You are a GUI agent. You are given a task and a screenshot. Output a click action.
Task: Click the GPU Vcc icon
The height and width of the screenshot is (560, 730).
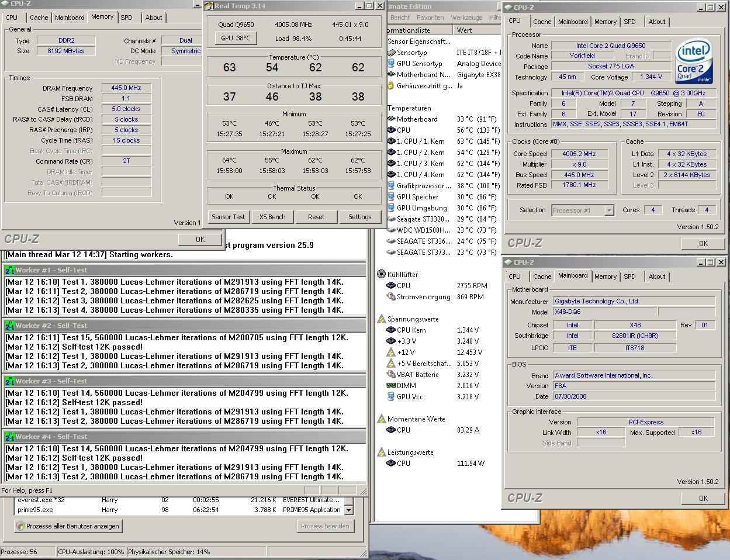pos(391,397)
